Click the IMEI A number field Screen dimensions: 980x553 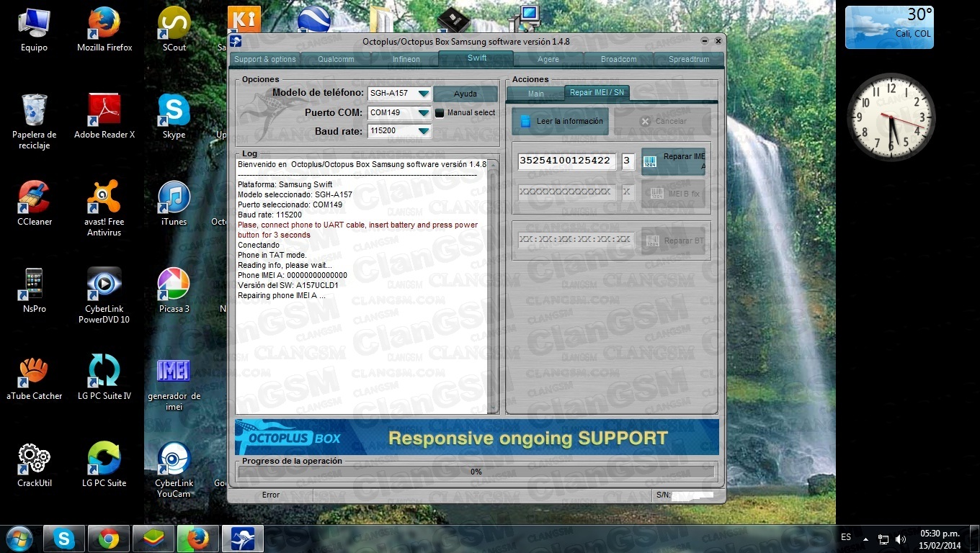click(567, 161)
